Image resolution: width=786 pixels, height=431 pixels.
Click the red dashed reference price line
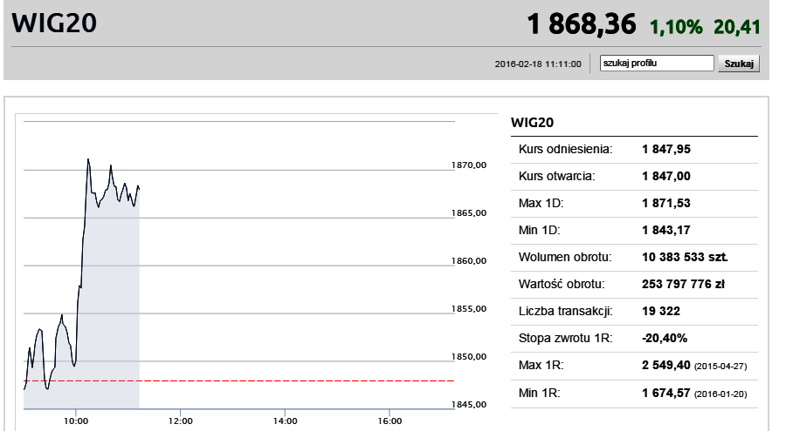pos(239,381)
